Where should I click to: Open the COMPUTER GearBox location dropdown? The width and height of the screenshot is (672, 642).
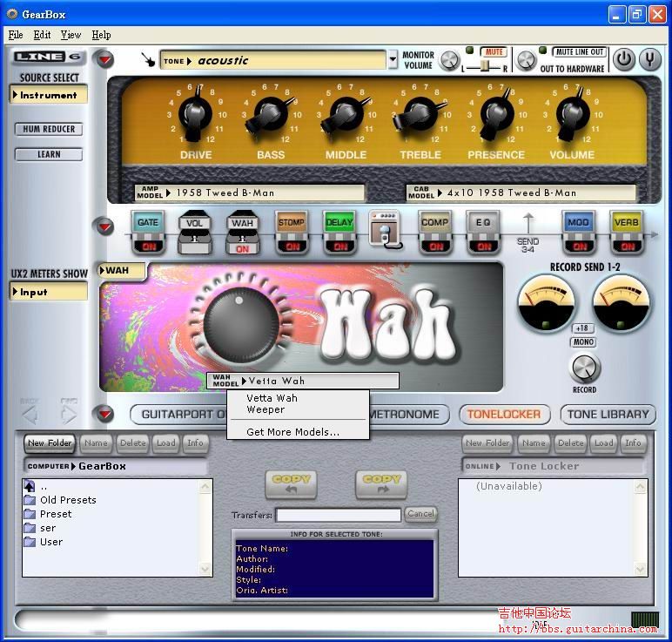114,466
